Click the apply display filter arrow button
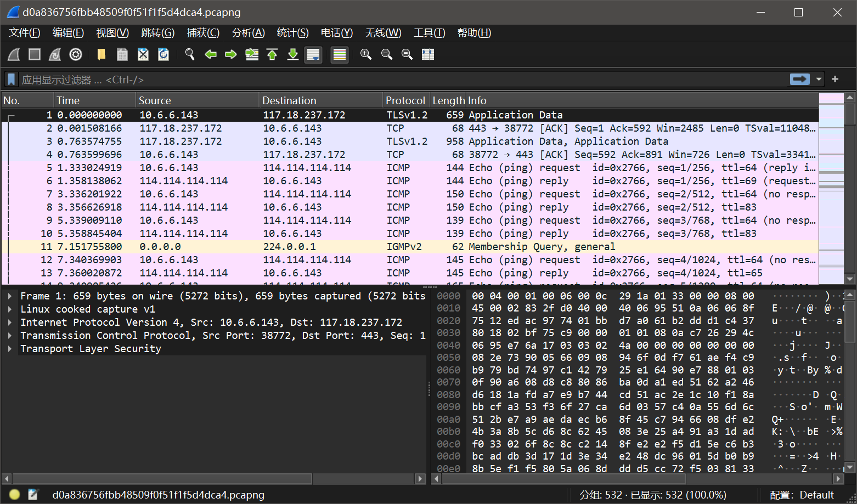 799,80
